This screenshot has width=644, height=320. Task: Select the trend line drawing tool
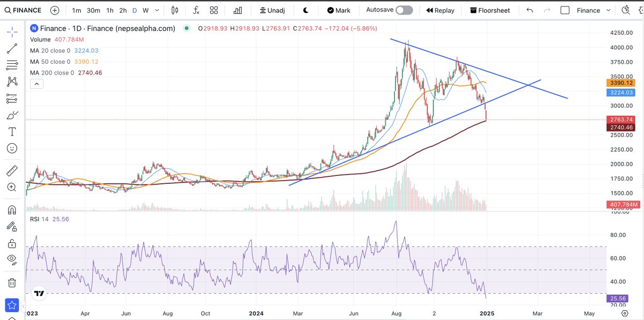12,49
